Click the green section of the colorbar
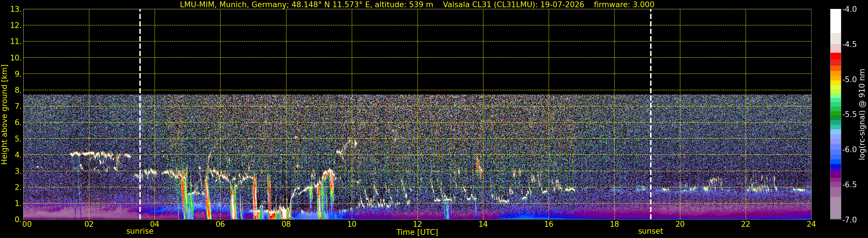Image resolution: width=868 pixels, height=238 pixels. click(x=835, y=113)
